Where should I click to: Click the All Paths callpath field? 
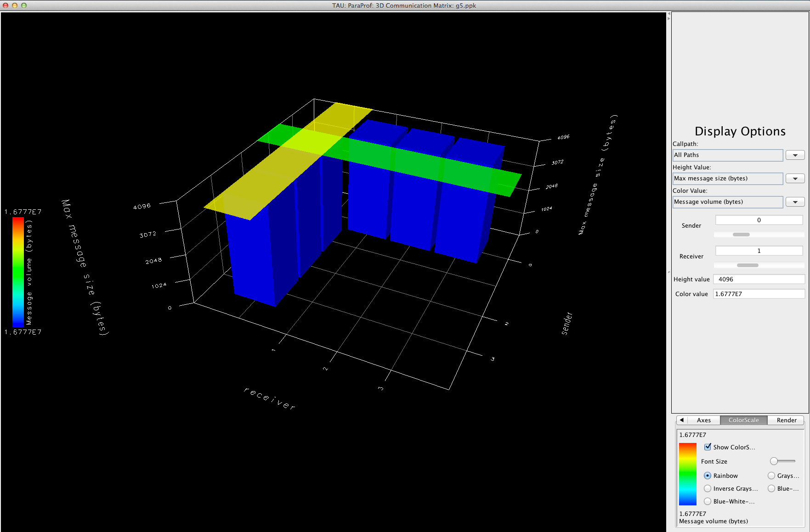[x=728, y=155]
